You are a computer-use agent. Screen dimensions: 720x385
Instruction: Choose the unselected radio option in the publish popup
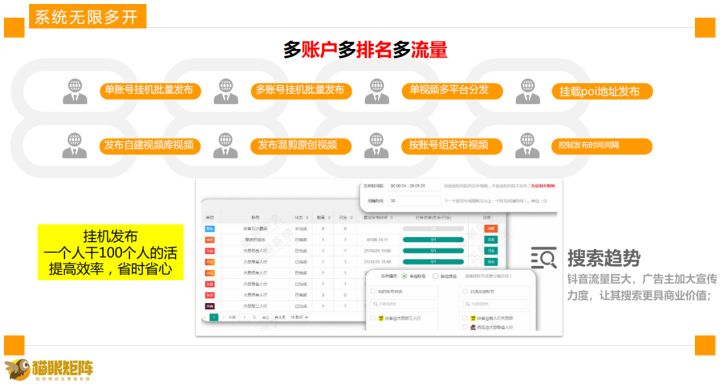[x=436, y=276]
